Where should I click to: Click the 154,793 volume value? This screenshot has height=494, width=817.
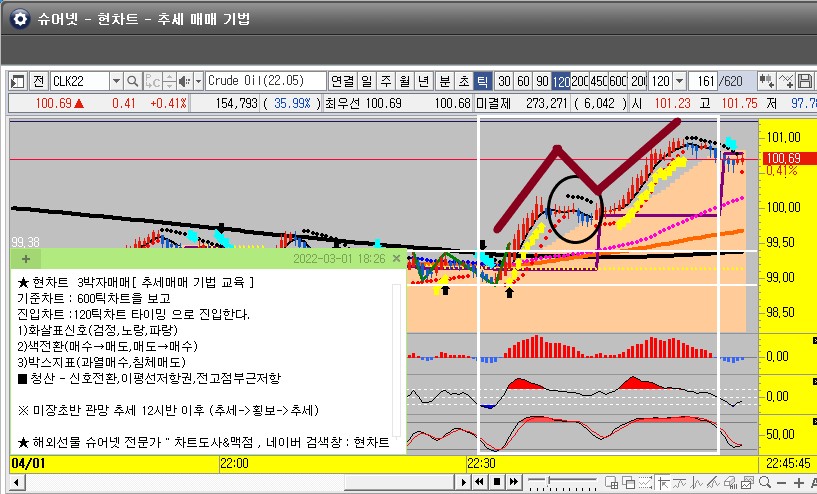pos(237,103)
